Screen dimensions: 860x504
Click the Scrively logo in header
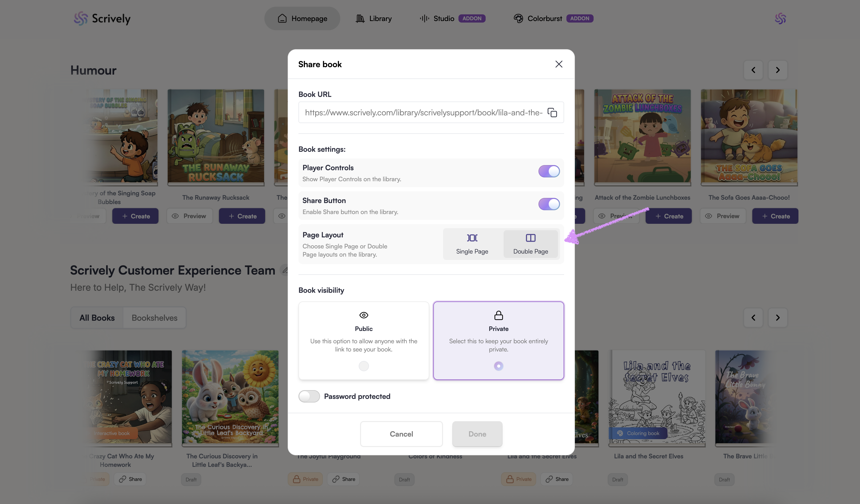102,18
